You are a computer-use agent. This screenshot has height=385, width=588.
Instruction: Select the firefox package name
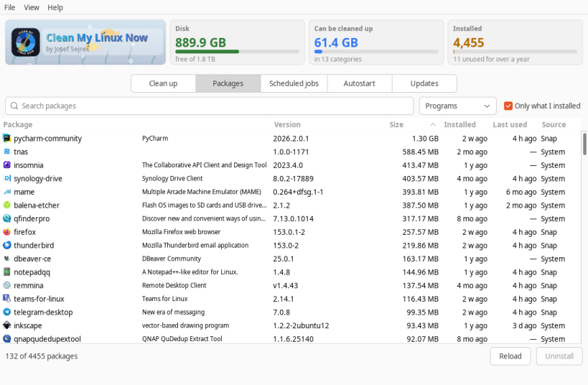[24, 232]
